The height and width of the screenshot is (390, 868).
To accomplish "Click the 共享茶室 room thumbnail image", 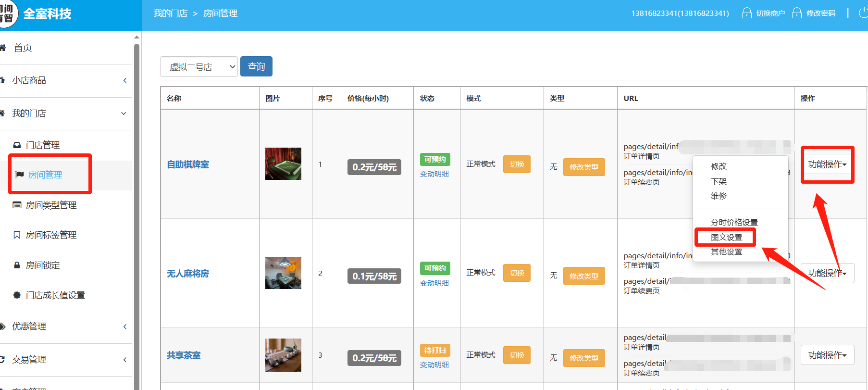I will 283,355.
